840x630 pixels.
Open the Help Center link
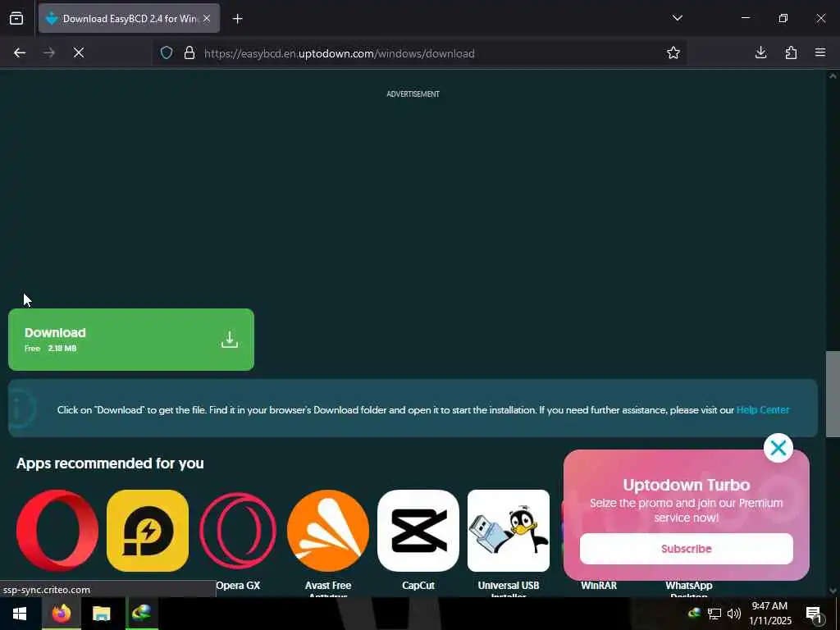pyautogui.click(x=763, y=410)
